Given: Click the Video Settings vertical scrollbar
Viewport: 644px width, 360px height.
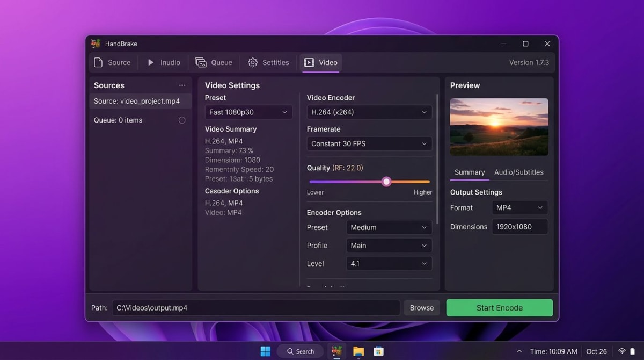Looking at the screenshot, I should (x=438, y=160).
